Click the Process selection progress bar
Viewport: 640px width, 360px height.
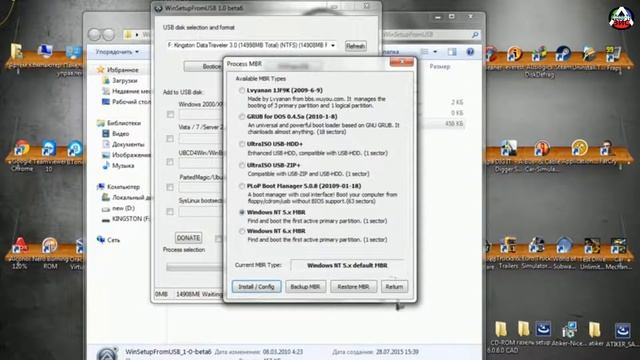click(195, 267)
